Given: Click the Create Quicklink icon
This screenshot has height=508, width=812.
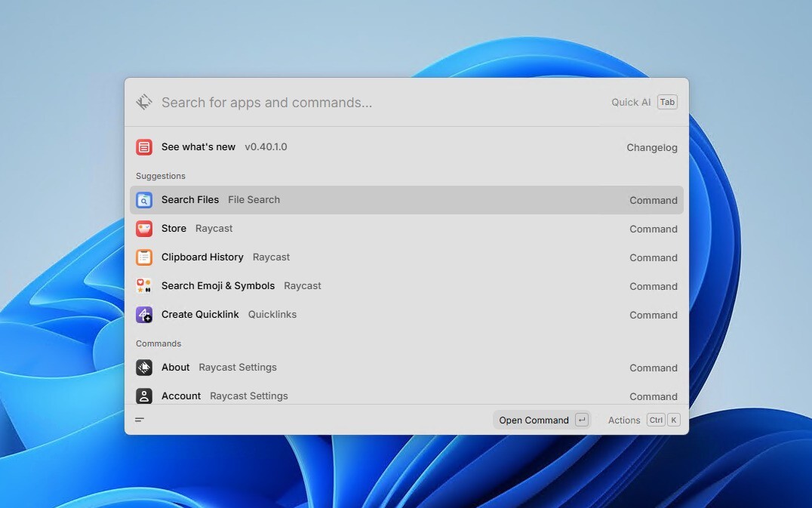Looking at the screenshot, I should pos(144,315).
